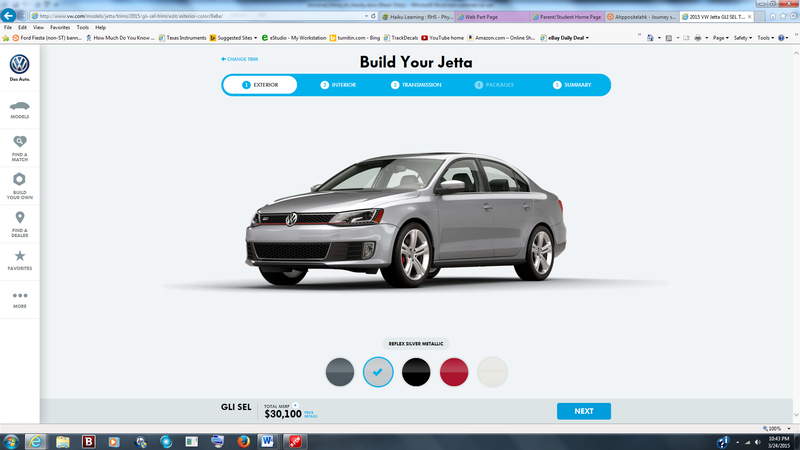Click the info icon next to Total MSRP
800x450 pixels.
pyautogui.click(x=295, y=405)
